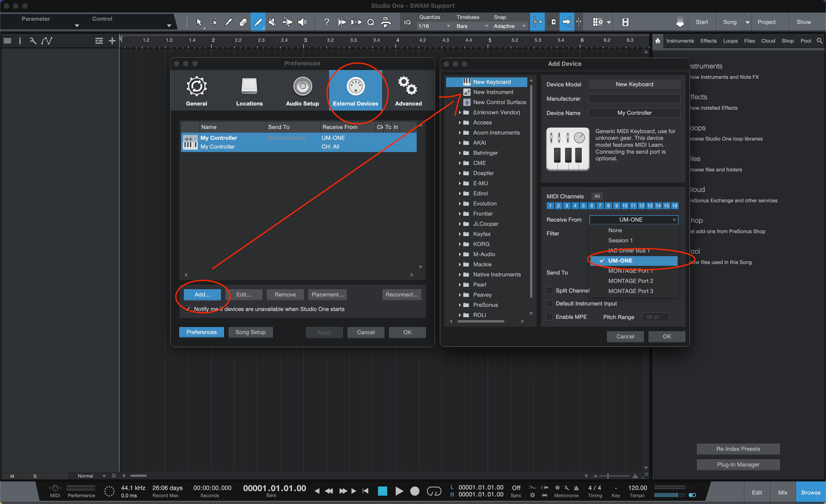
Task: Select None in Receive From list
Action: [634, 230]
